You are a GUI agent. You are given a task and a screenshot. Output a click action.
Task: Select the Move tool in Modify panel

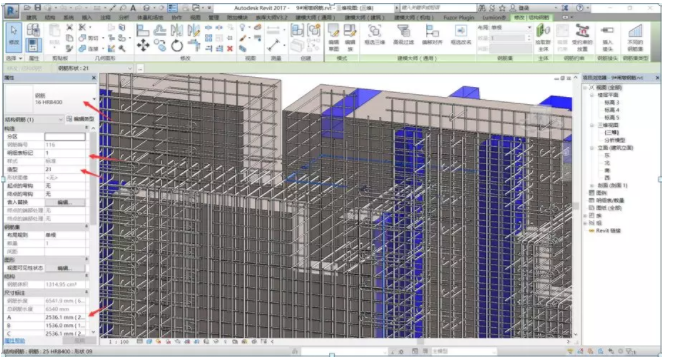pos(143,45)
